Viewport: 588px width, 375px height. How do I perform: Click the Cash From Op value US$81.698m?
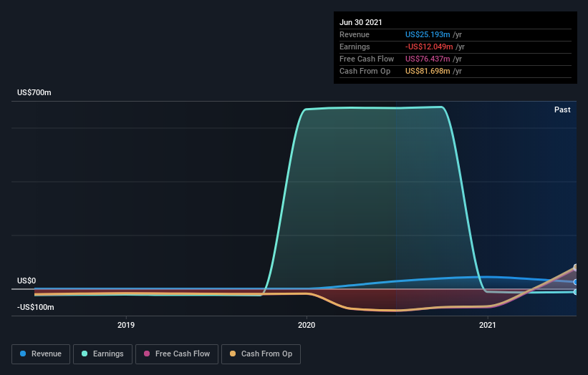[x=428, y=71]
